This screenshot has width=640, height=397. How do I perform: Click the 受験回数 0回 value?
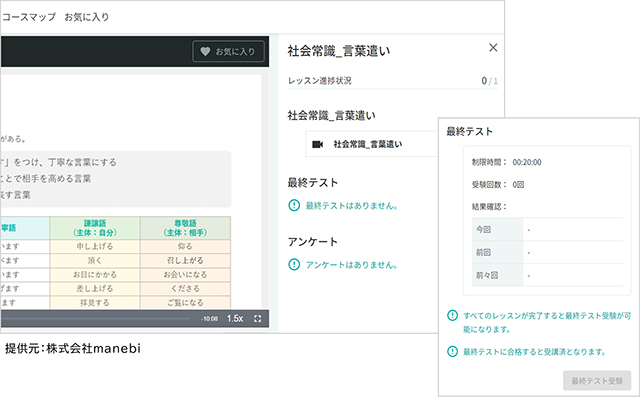[518, 185]
